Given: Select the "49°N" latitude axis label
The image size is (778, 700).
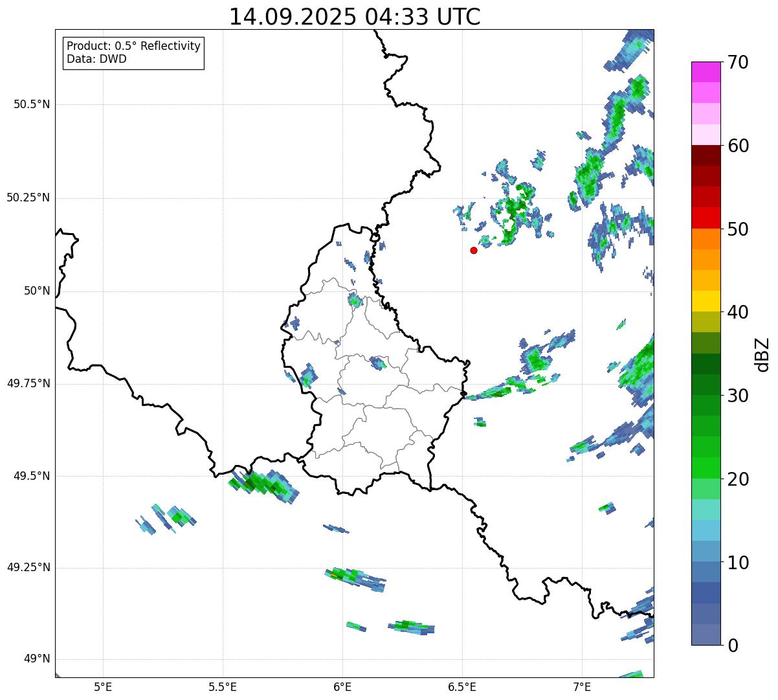Looking at the screenshot, I should pos(36,659).
